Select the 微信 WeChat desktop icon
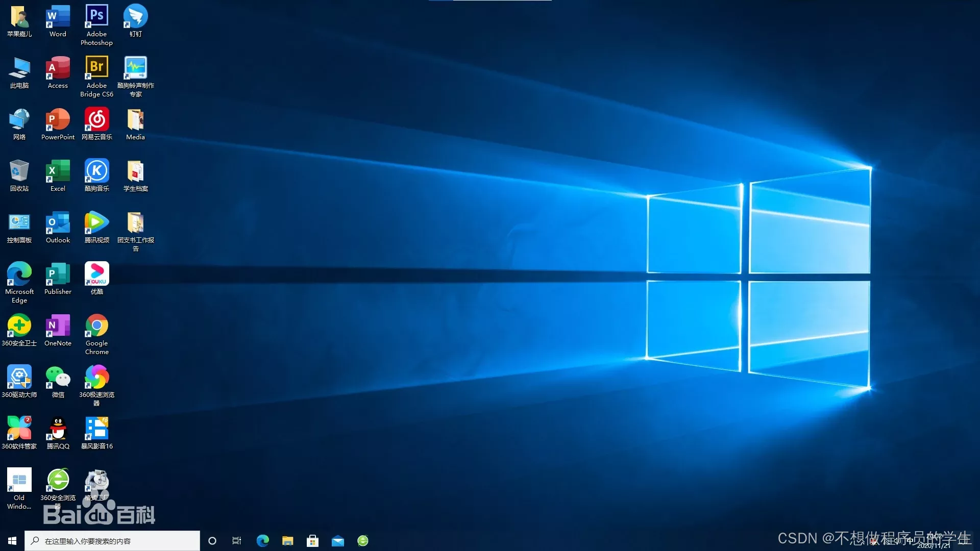Viewport: 980px width, 551px height. [58, 377]
